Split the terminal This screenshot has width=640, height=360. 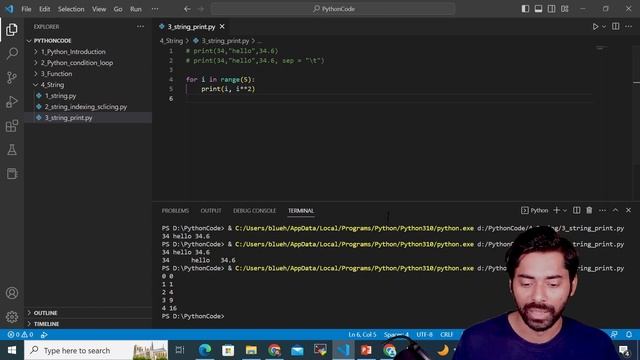tap(576, 210)
